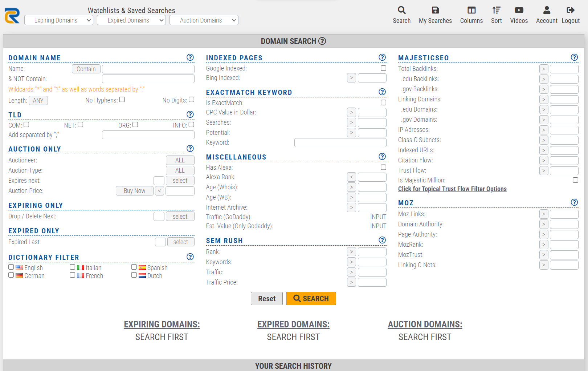Click the AUCTION DOMAINS heading link
Screen dimensions: 588x371
[425, 324]
